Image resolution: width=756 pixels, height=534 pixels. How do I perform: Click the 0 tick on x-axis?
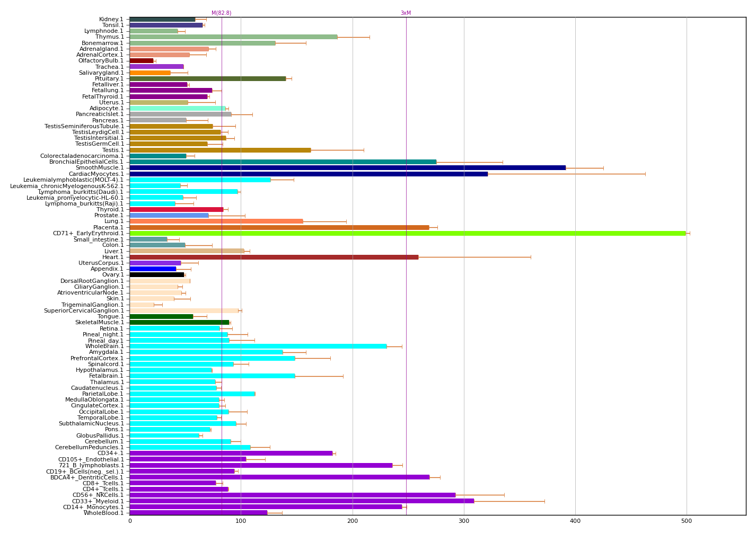130,522
